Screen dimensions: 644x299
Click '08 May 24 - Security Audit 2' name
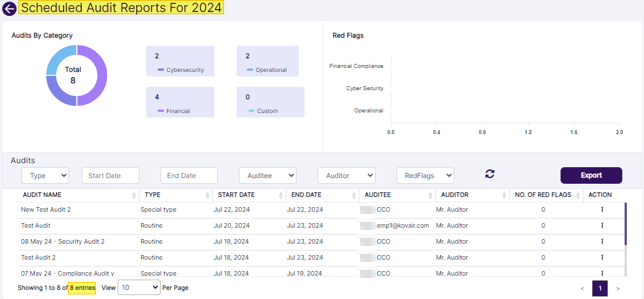(62, 241)
